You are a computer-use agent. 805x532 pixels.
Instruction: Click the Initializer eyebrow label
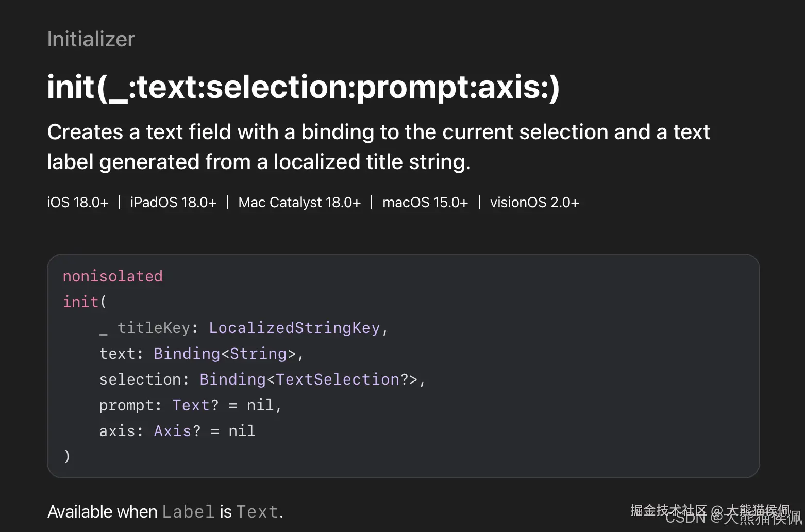[x=91, y=39]
